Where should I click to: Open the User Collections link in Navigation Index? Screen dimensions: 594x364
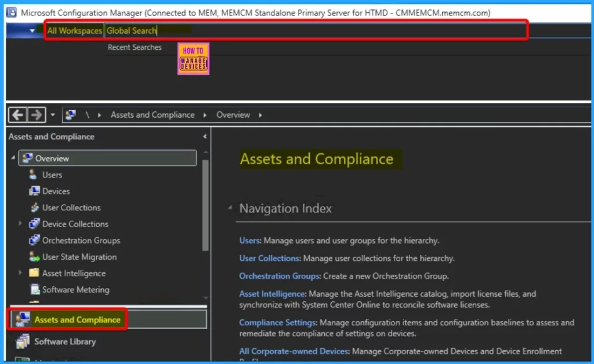point(269,258)
